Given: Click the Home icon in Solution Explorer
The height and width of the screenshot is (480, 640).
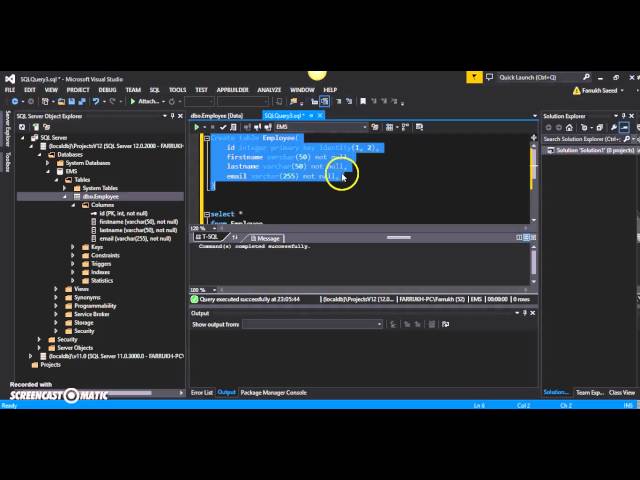Looking at the screenshot, I should 569,127.
